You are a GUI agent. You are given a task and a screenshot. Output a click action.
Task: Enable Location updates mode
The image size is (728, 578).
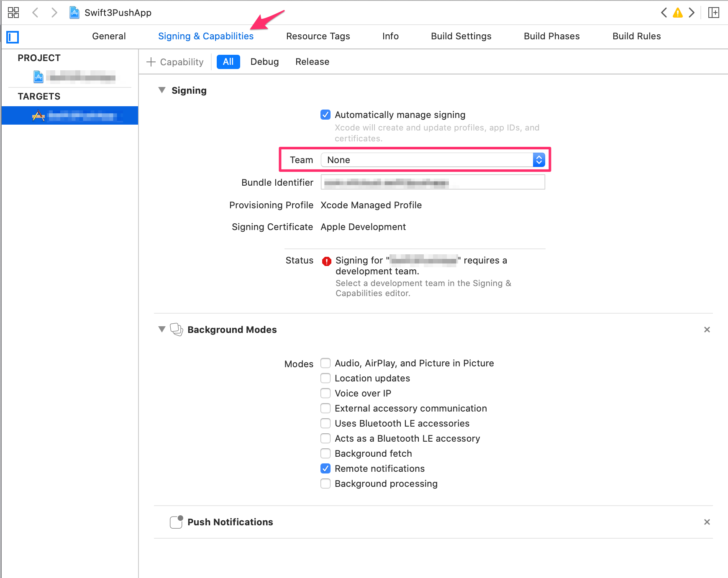point(326,378)
